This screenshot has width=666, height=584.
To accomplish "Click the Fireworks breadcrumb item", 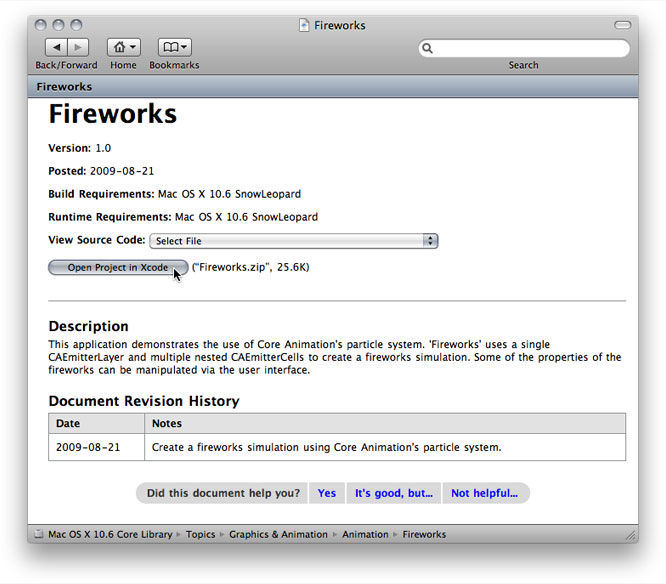I will (424, 534).
